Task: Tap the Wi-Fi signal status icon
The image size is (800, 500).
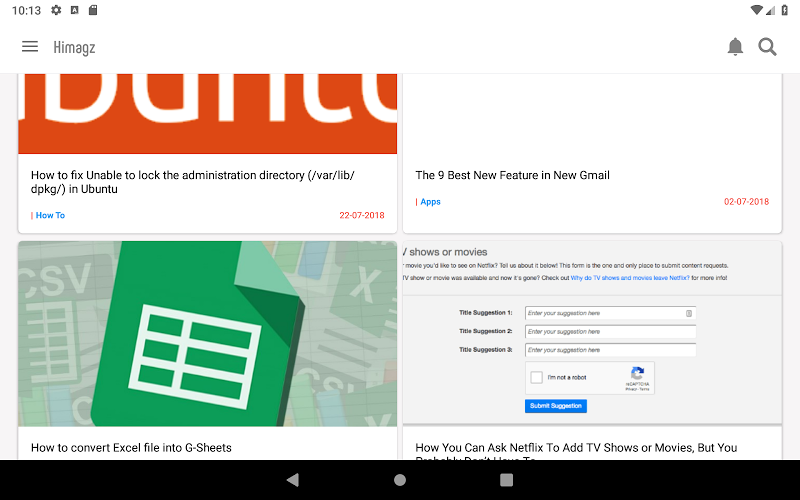Action: tap(757, 10)
